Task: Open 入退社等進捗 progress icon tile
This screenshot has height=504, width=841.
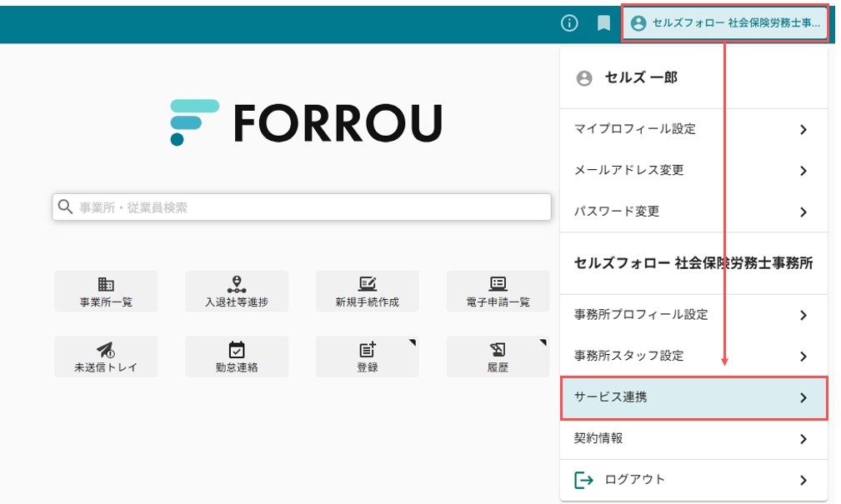Action: point(237,291)
